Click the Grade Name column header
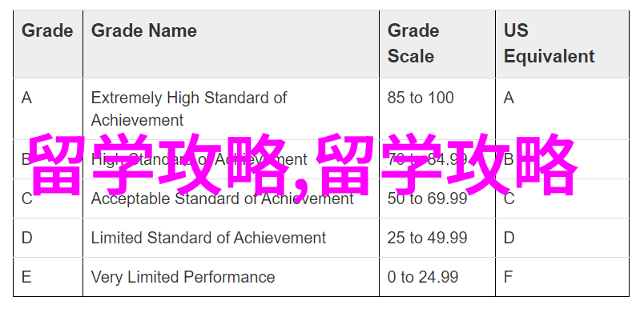Viewport: 644px width, 313px height. pyautogui.click(x=231, y=44)
